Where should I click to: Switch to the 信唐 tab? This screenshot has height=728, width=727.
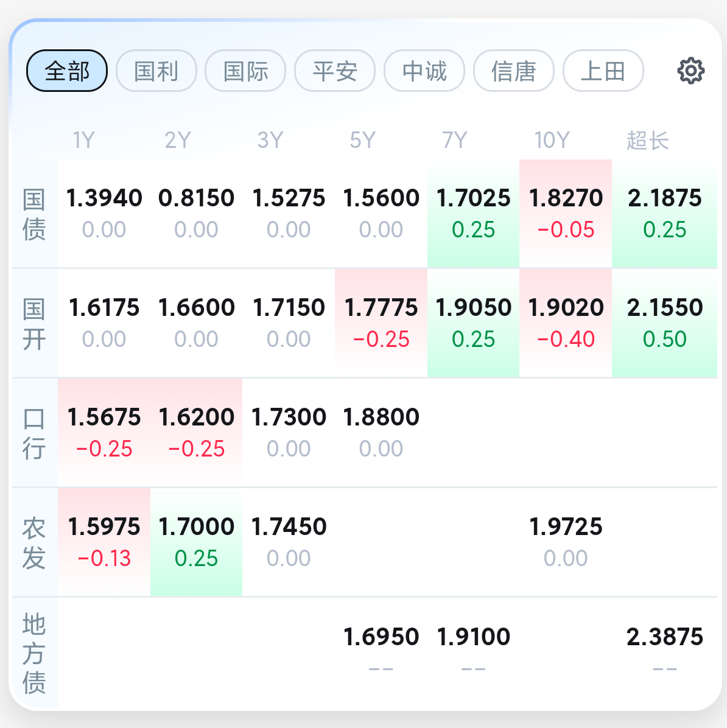(513, 71)
